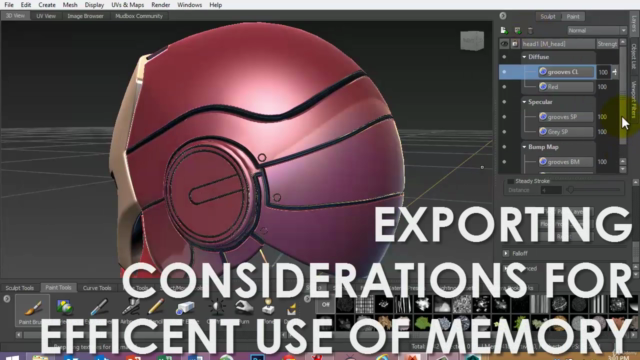Open the Object List side tab
This screenshot has width=640, height=360.
coord(633,56)
